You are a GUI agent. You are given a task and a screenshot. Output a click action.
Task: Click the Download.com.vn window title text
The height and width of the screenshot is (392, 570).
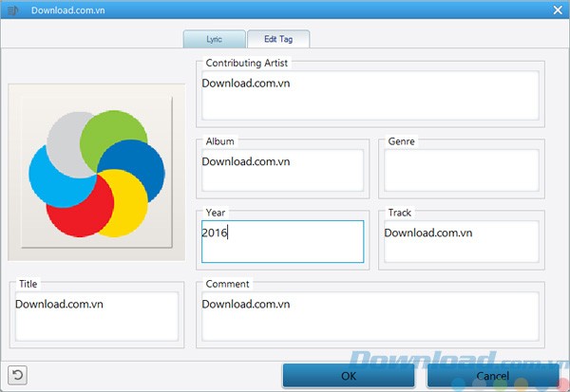click(x=67, y=10)
